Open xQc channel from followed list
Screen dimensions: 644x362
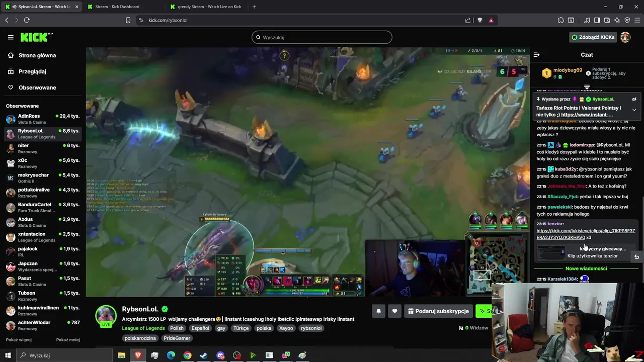(x=42, y=163)
